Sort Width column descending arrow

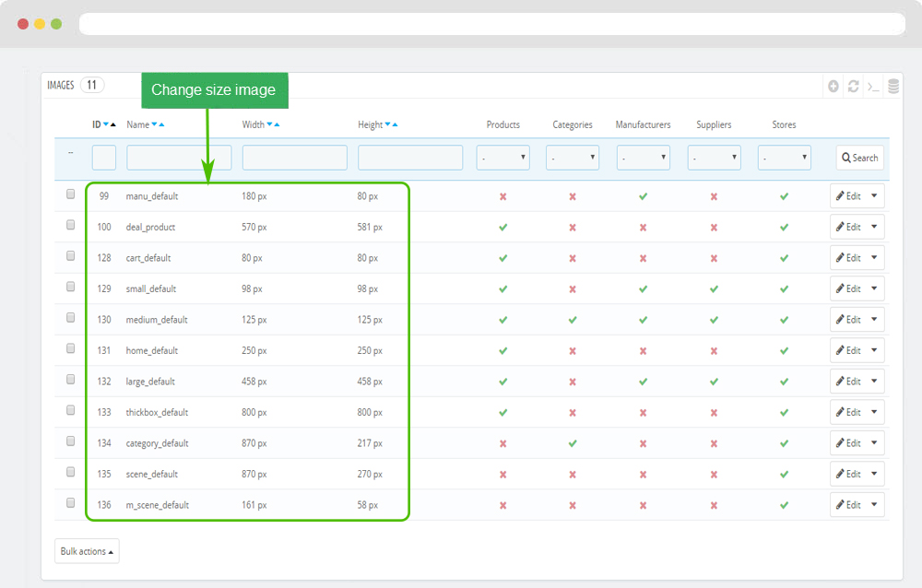(270, 124)
